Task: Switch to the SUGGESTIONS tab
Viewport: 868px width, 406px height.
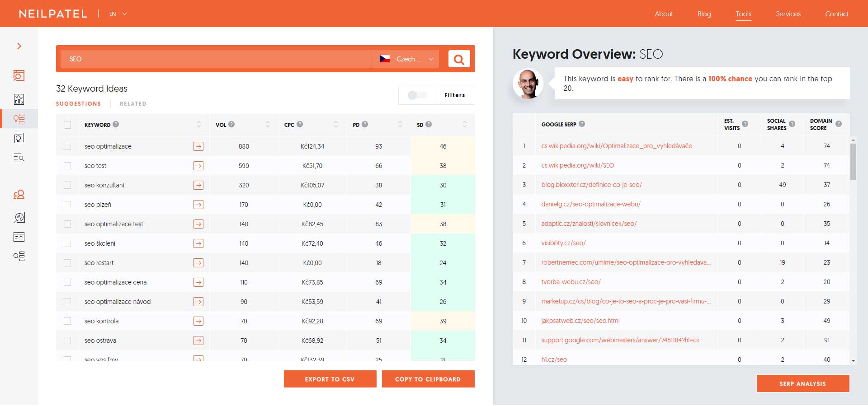Action: (x=79, y=104)
